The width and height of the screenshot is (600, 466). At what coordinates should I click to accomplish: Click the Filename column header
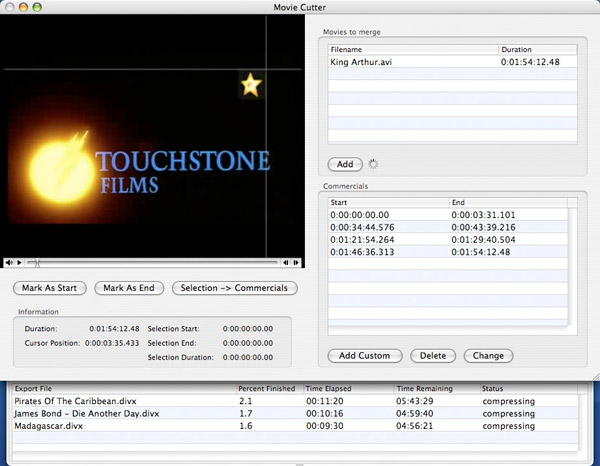tap(413, 49)
